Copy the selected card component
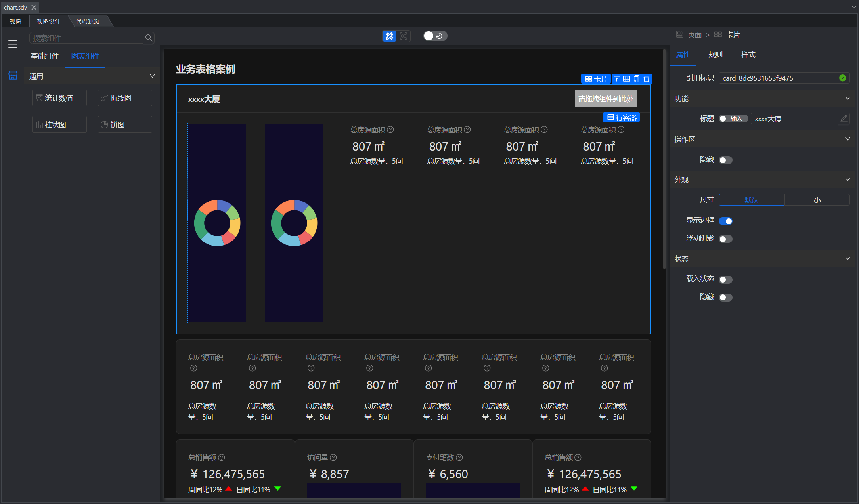This screenshot has width=859, height=504. pyautogui.click(x=636, y=79)
